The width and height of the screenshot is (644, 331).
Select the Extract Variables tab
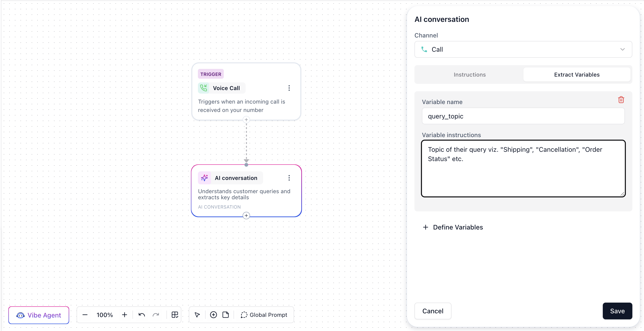(576, 74)
